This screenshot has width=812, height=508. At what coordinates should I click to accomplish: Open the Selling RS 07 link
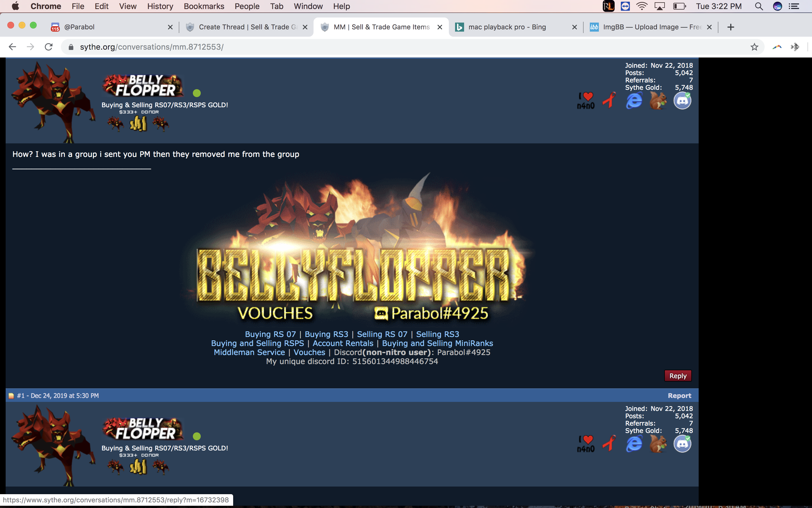coord(382,334)
